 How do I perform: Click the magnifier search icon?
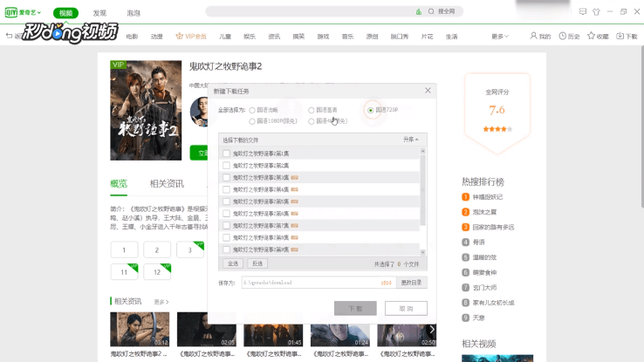click(431, 11)
